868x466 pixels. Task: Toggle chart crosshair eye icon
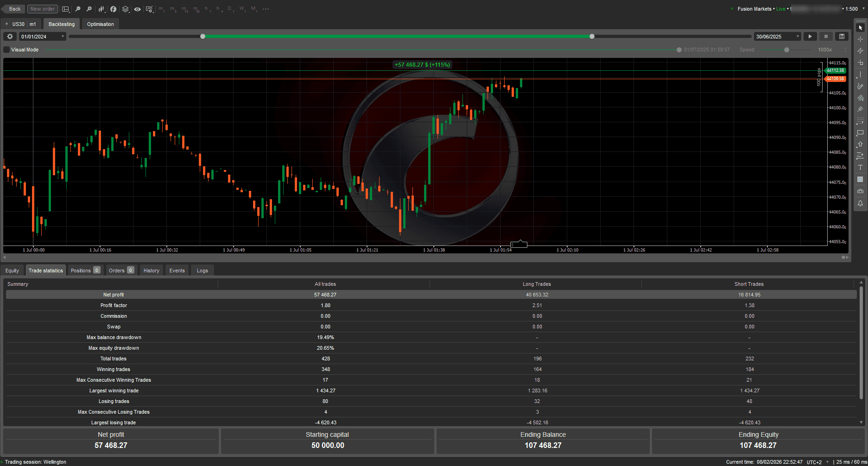(137, 9)
